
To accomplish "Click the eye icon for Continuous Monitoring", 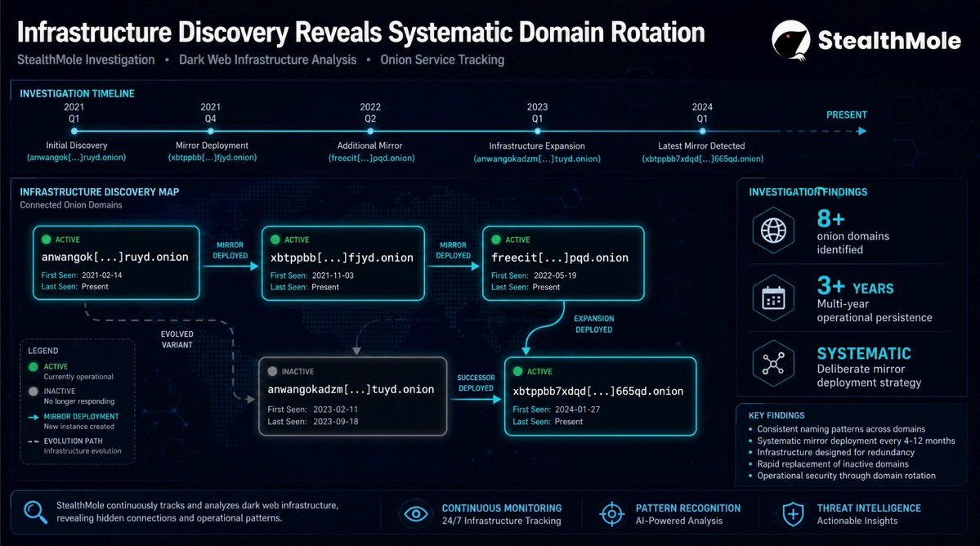I will 416,514.
